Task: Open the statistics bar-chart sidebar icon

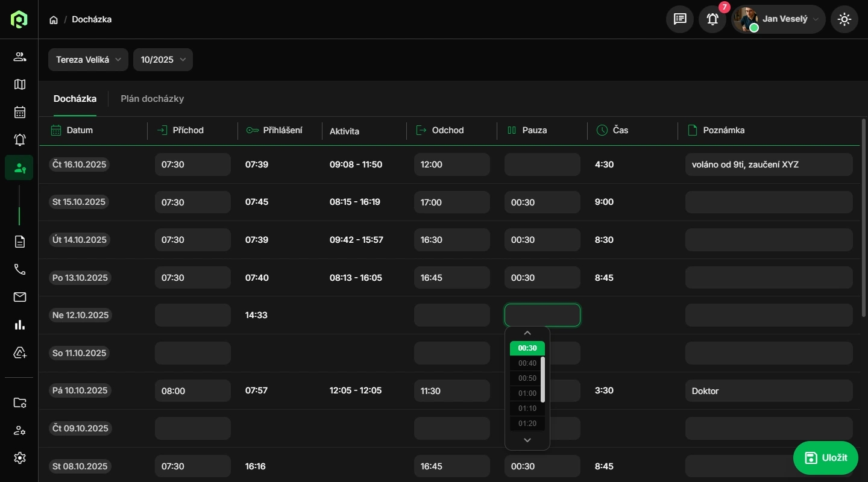Action: point(19,325)
